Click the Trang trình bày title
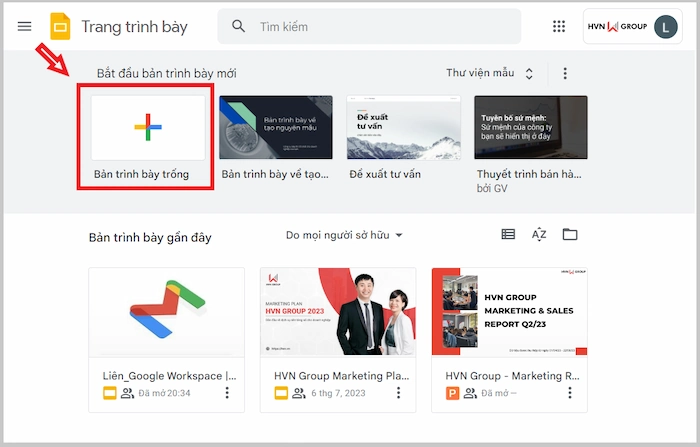Viewport: 700px width, 447px height. pos(134,27)
